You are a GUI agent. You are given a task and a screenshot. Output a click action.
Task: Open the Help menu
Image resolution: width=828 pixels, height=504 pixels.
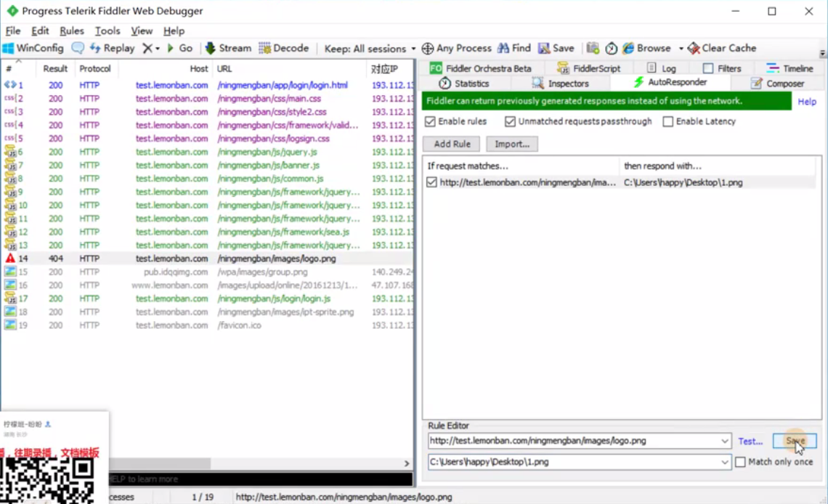(174, 31)
